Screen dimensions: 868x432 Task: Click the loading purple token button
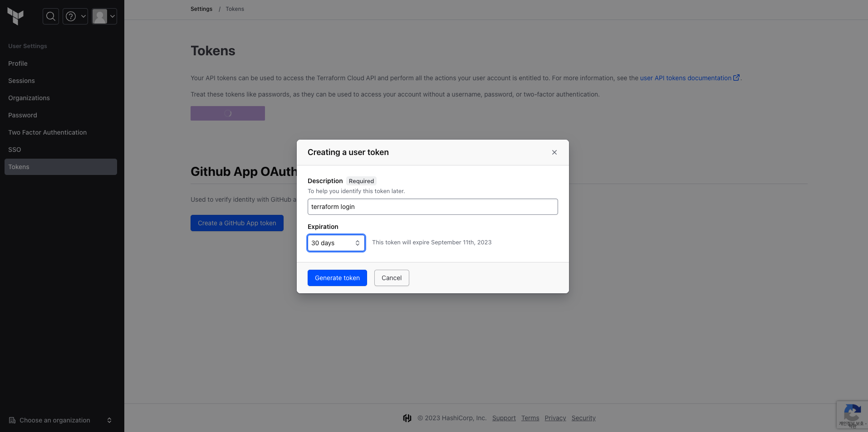coord(228,113)
